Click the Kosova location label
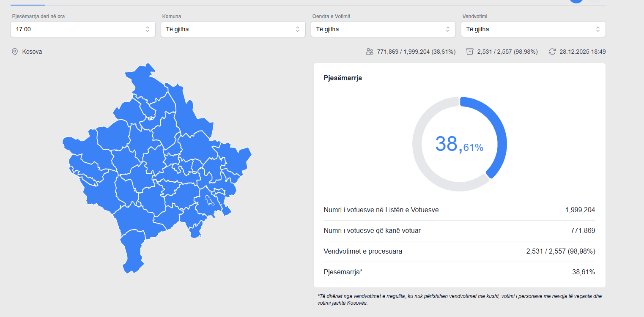This screenshot has width=644, height=317. pyautogui.click(x=32, y=52)
